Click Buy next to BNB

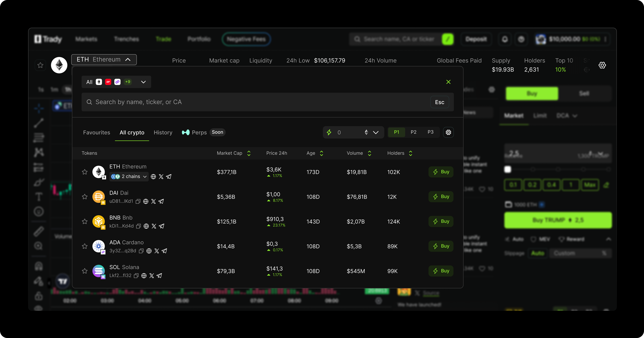point(441,221)
